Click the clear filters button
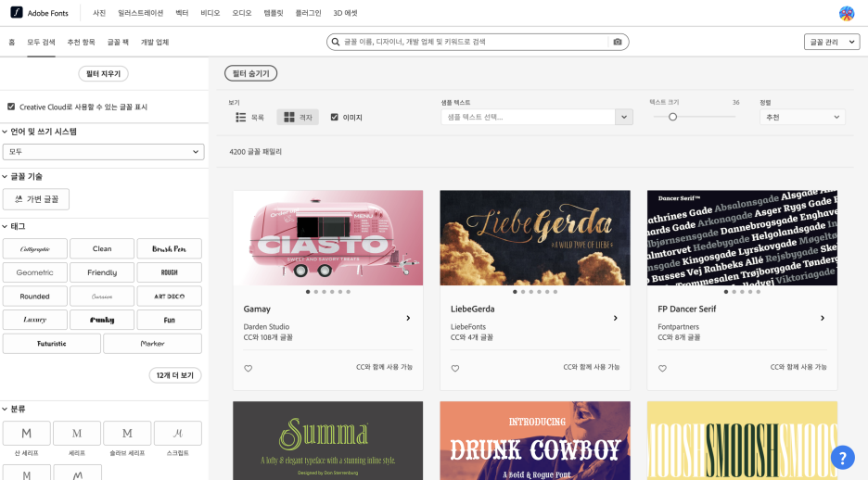868x480 pixels. [104, 73]
